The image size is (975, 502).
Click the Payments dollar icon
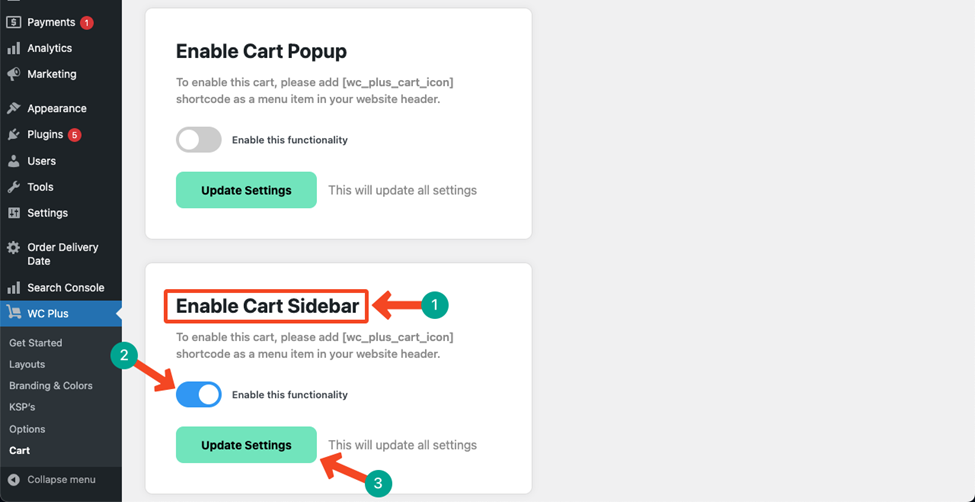tap(14, 22)
